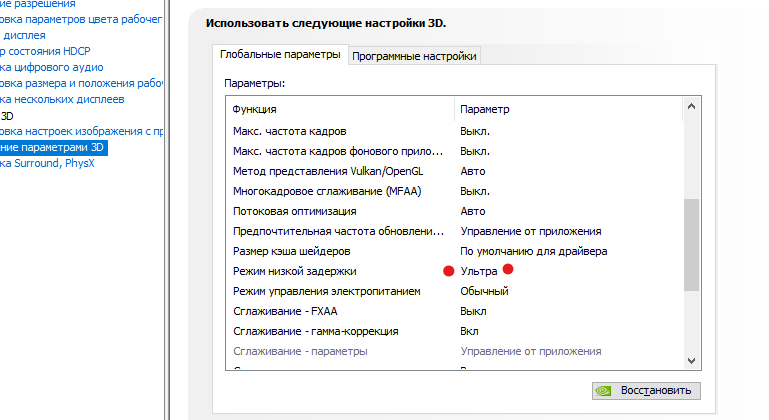Open Surround, PhysX link in sidebar
This screenshot has width=769, height=420.
(x=47, y=163)
